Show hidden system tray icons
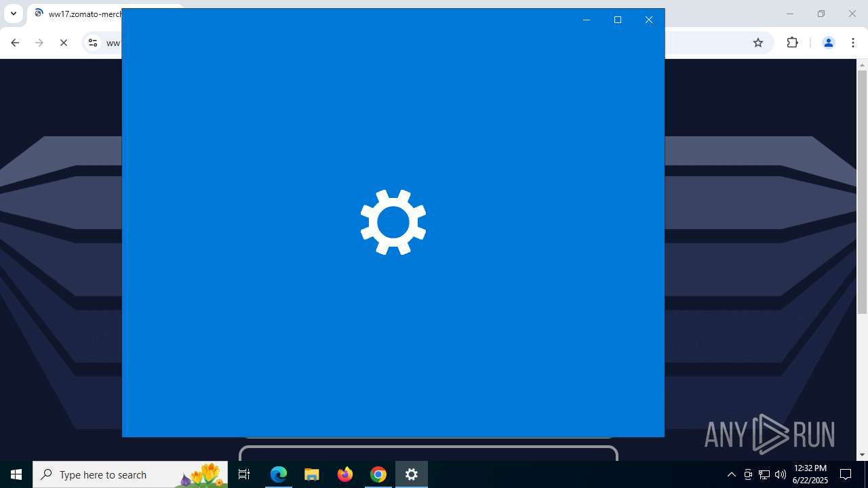868x488 pixels. pyautogui.click(x=731, y=474)
